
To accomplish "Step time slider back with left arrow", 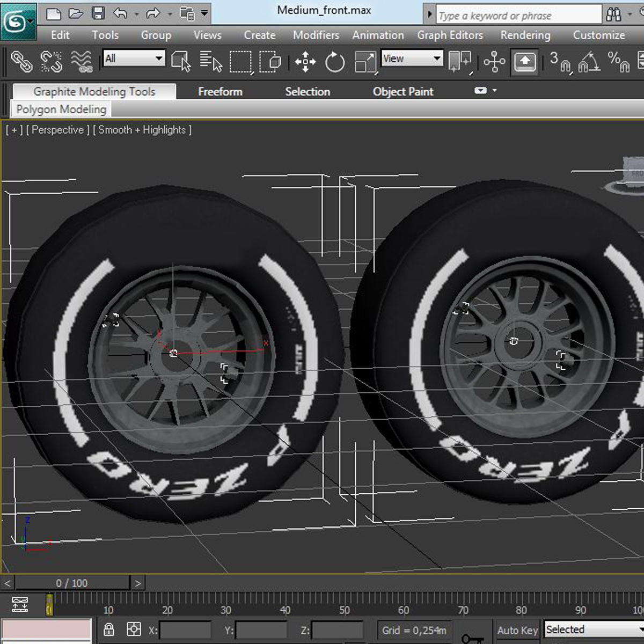I will tap(8, 583).
